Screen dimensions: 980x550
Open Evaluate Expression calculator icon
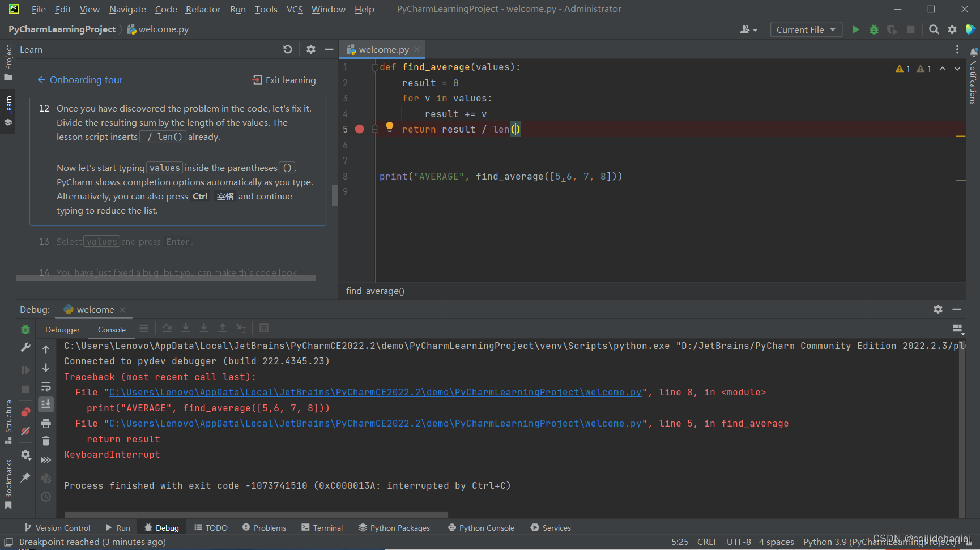264,328
